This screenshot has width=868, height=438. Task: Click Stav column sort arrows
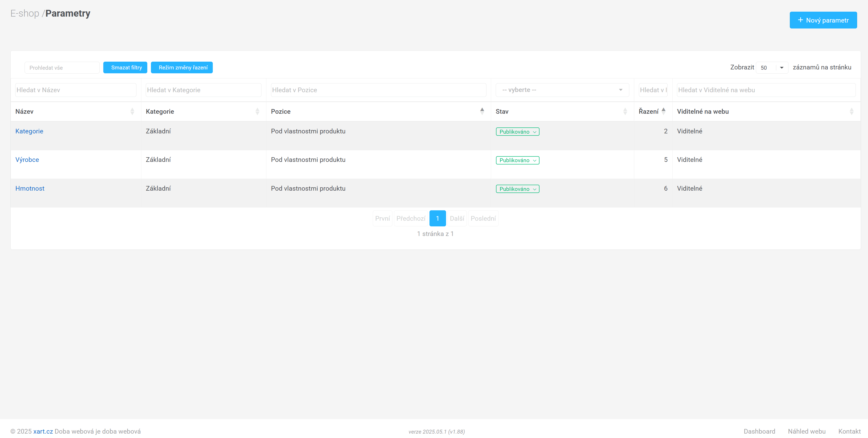pos(625,111)
